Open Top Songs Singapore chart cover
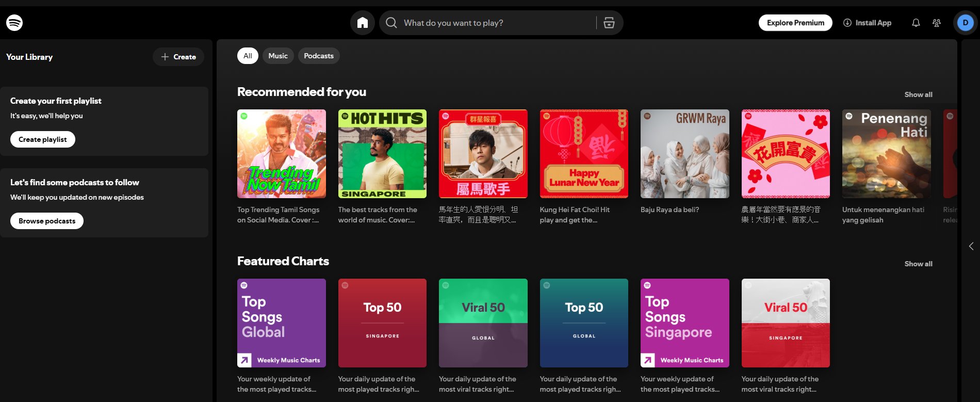Image resolution: width=980 pixels, height=402 pixels. pos(685,323)
